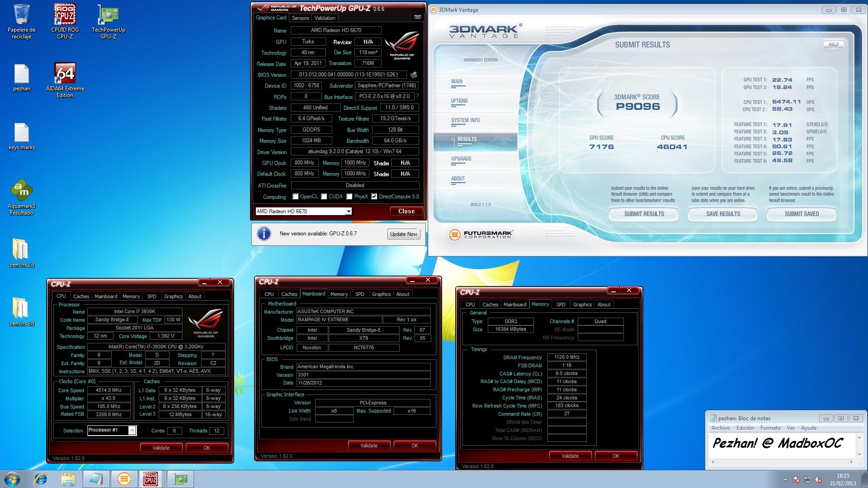
Task: Select UPGRADE in 3DMark Vantage sidebar
Action: (461, 159)
